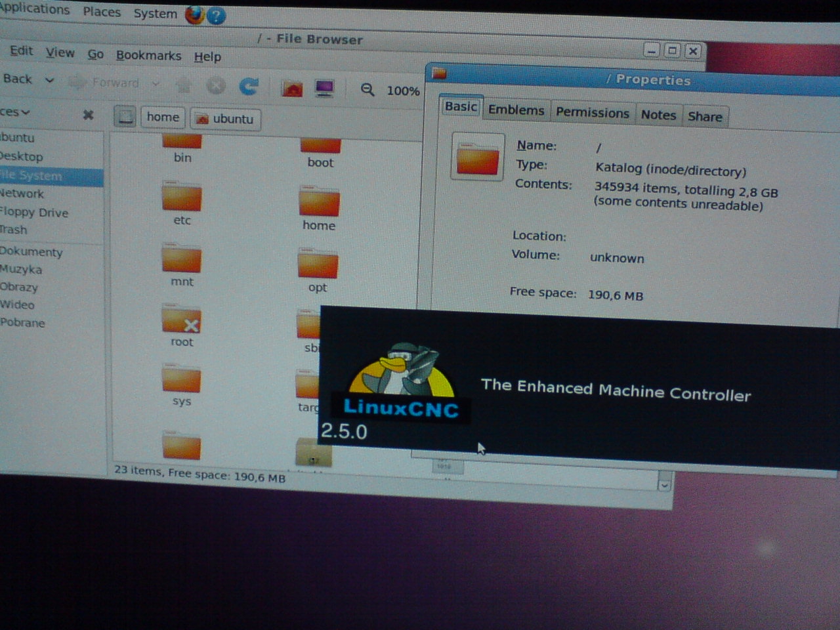Launch Firefox from the top panel
The height and width of the screenshot is (630, 840).
tap(195, 14)
